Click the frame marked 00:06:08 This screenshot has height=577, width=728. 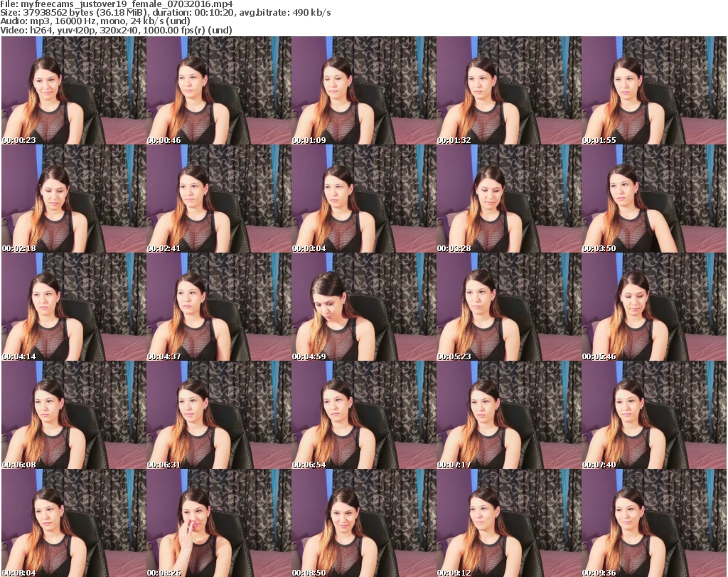[74, 415]
